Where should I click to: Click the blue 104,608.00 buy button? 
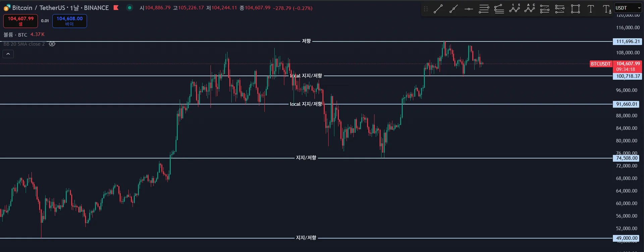coord(69,21)
